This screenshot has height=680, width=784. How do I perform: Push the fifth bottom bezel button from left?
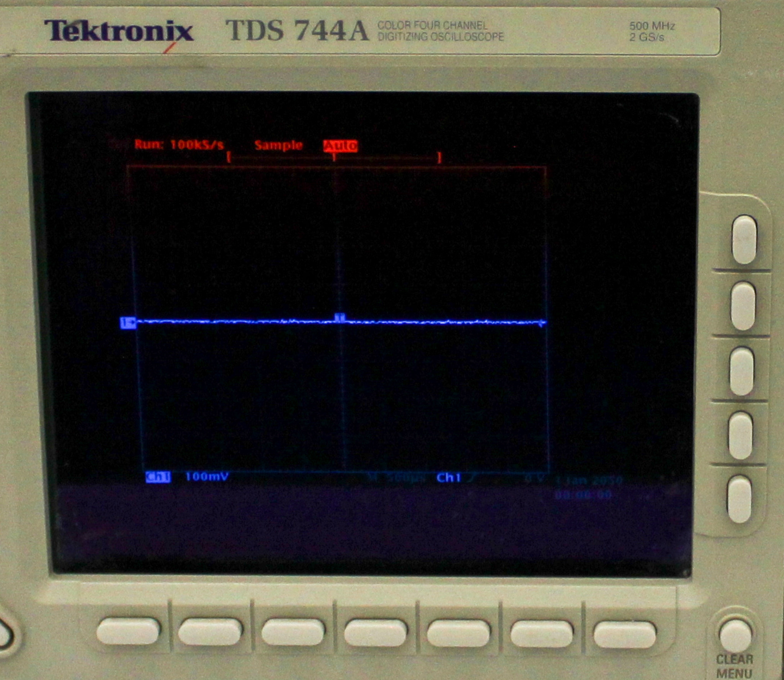[459, 634]
